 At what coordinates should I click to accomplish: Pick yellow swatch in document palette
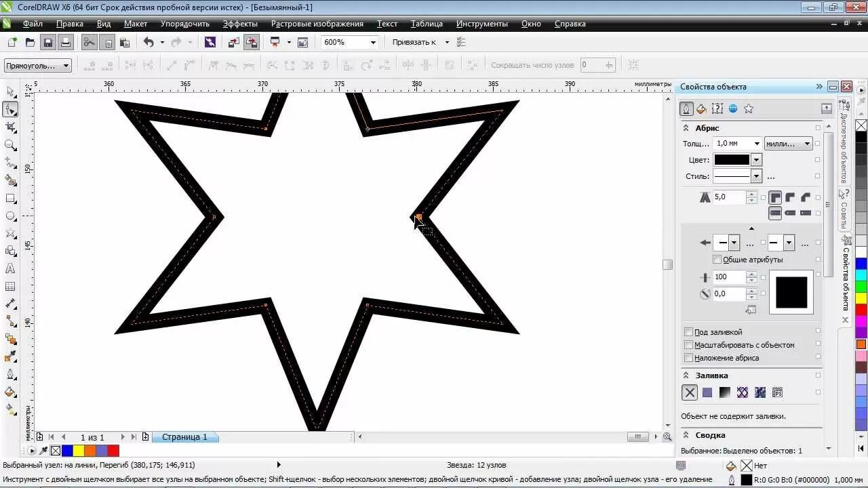[79, 451]
